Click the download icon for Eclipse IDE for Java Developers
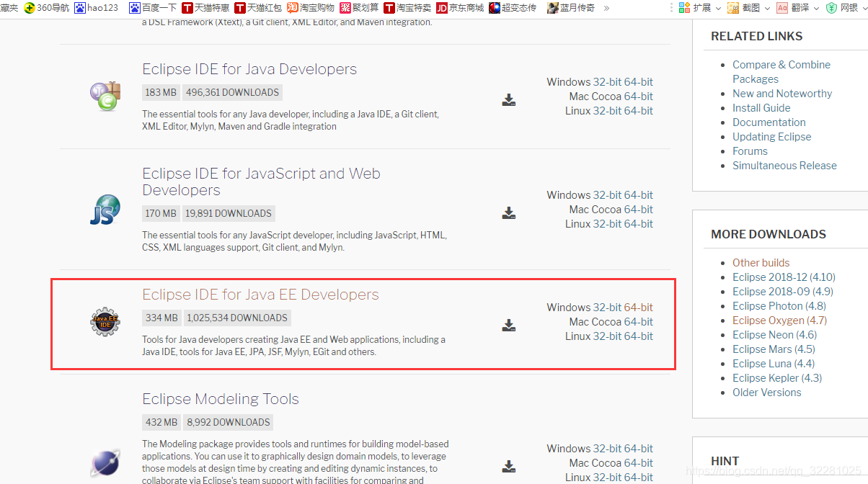This screenshot has width=868, height=484. (509, 100)
